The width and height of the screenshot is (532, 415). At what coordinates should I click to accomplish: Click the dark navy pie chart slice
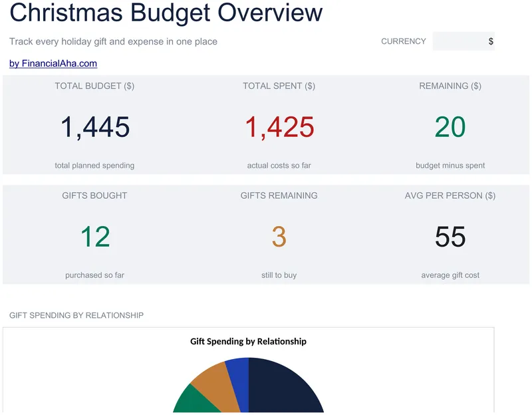(278, 388)
